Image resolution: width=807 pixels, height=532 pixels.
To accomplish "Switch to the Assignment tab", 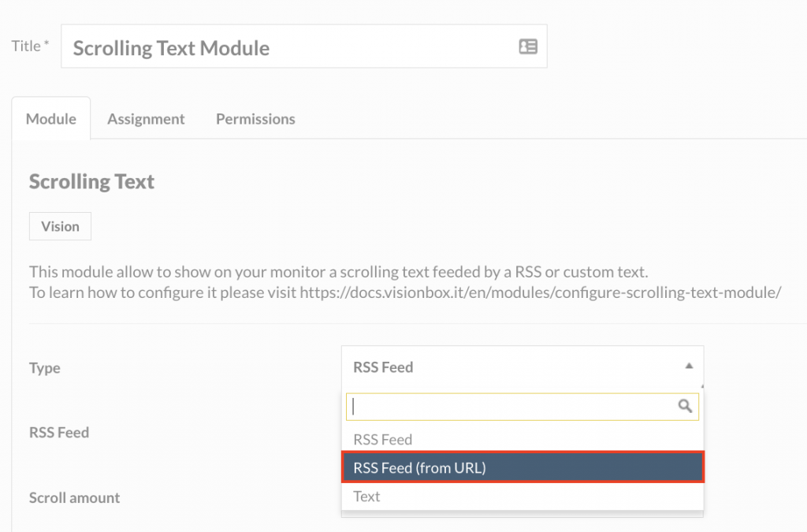I will point(146,119).
